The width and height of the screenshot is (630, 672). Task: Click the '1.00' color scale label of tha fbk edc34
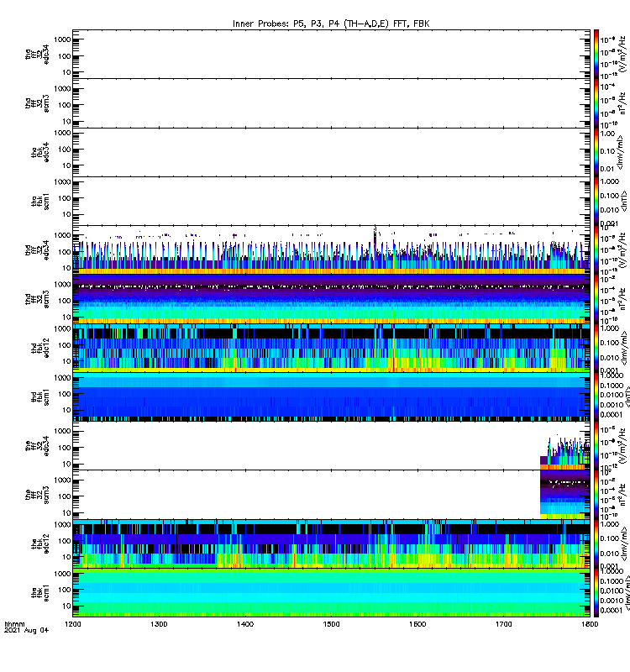tap(607, 134)
